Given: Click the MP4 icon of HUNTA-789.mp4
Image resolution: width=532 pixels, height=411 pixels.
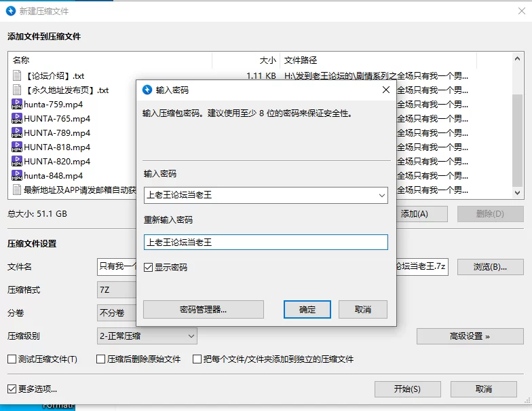Looking at the screenshot, I should 16,132.
